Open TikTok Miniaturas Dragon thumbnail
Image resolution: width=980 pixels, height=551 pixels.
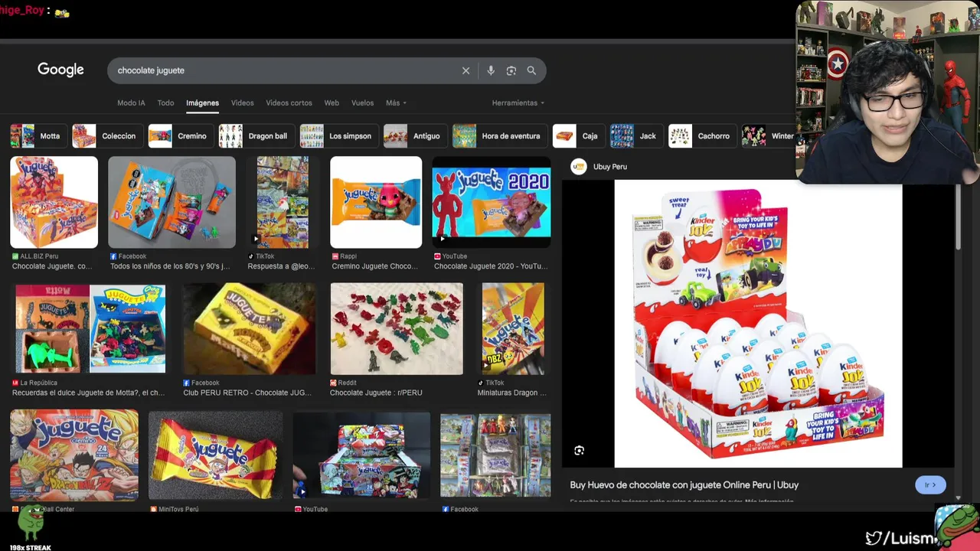click(x=513, y=328)
